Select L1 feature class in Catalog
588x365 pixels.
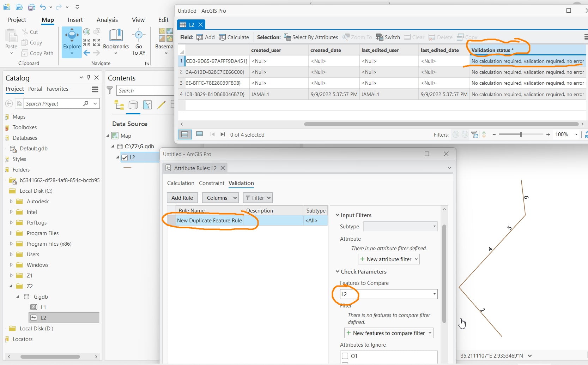(x=43, y=307)
